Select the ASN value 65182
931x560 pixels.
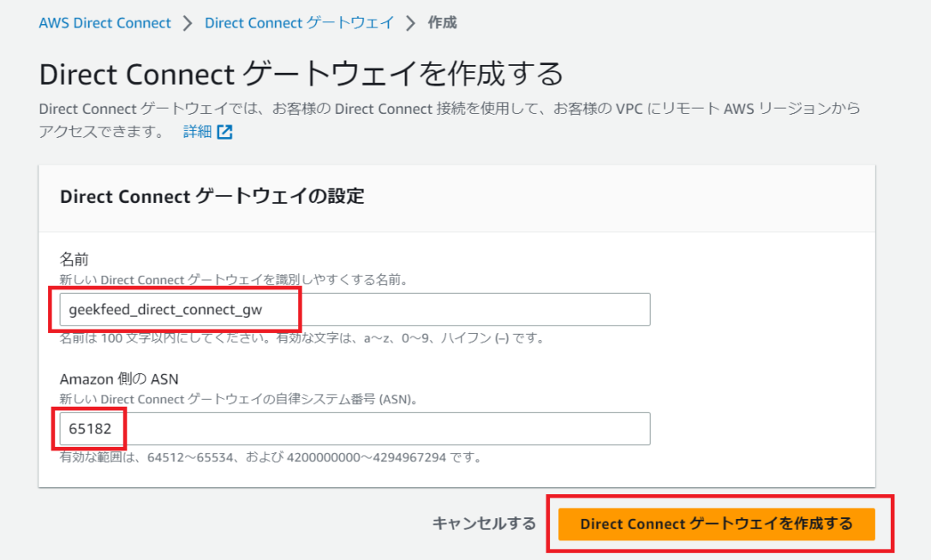click(90, 428)
